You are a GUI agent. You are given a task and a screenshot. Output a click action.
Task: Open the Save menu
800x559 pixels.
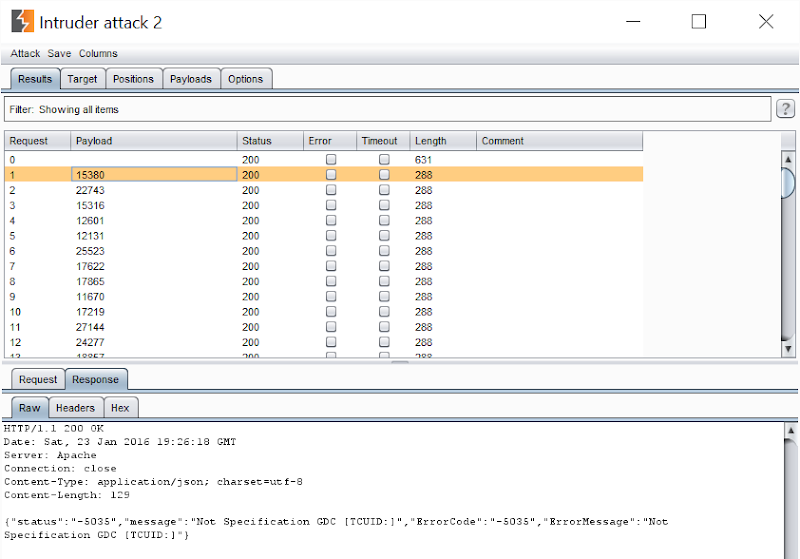pos(59,54)
